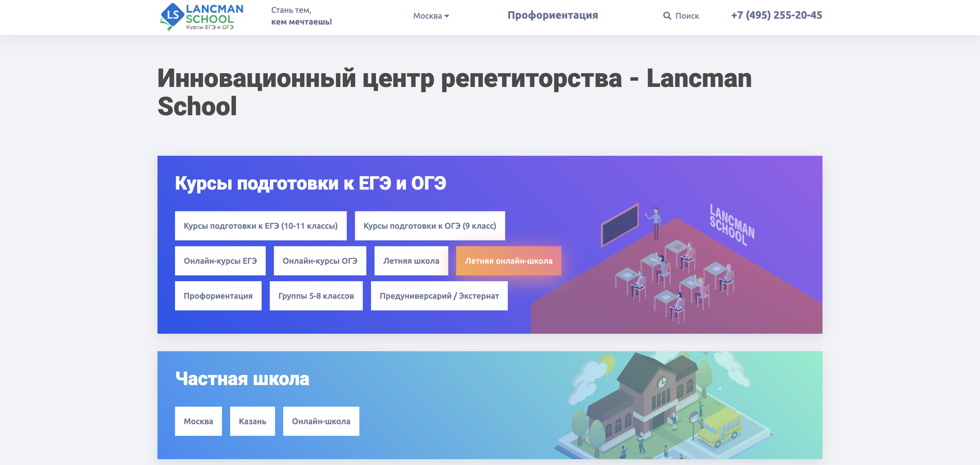Open the Летняя школа button
This screenshot has height=465, width=980.
411,261
